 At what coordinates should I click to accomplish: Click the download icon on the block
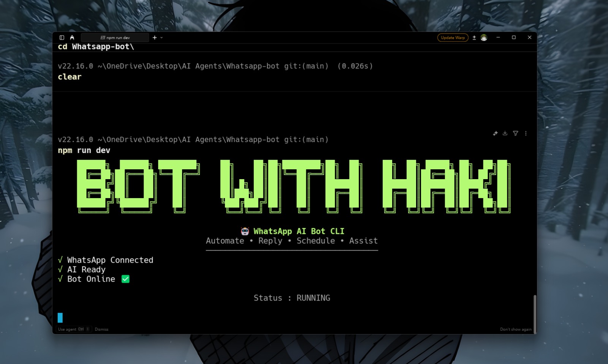point(505,133)
